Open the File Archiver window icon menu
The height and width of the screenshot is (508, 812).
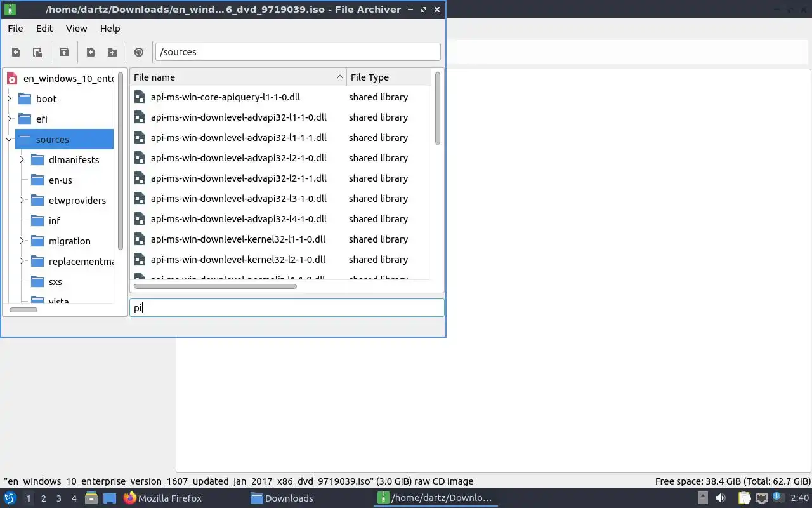[10, 10]
